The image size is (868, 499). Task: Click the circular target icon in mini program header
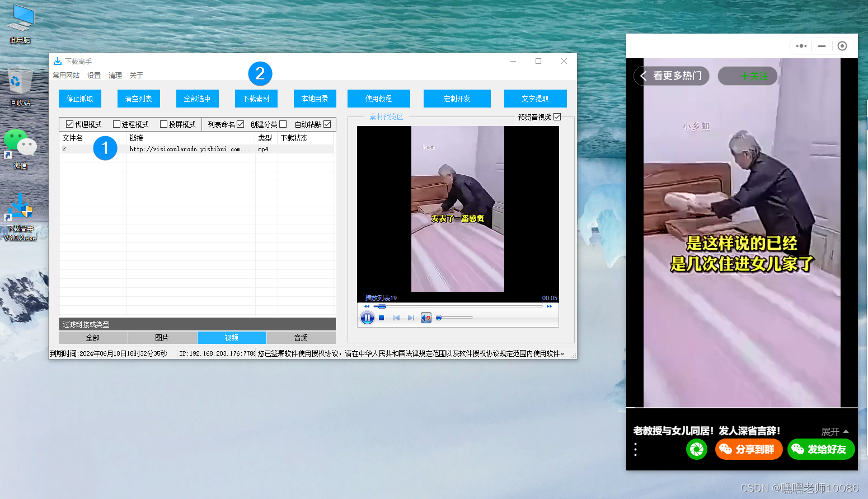(842, 46)
